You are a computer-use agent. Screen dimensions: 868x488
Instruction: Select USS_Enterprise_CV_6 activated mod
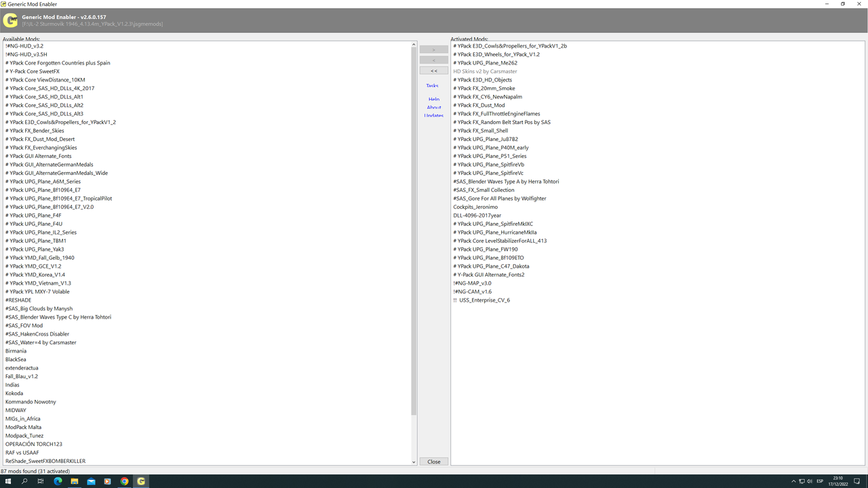click(x=481, y=300)
